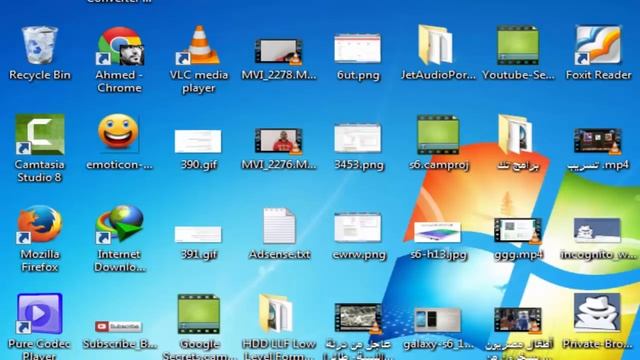640x360 pixels.
Task: Select the Subscribe_B... image file
Action: coord(118,327)
